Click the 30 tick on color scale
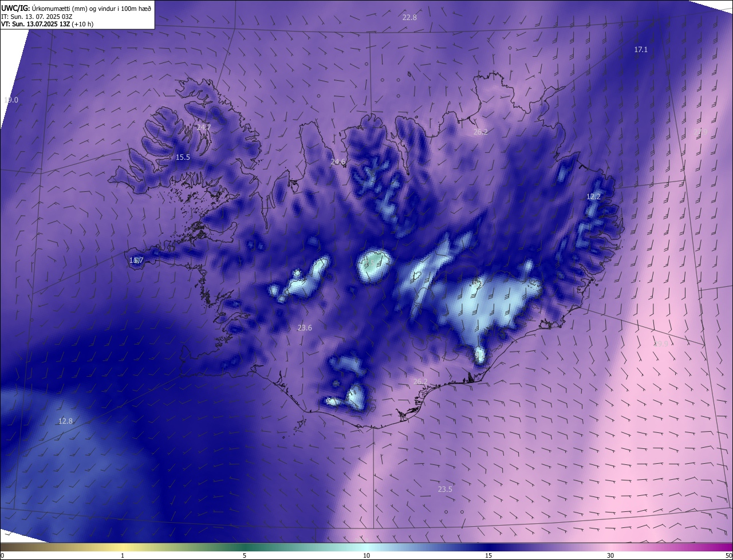The height and width of the screenshot is (560, 733). [610, 555]
